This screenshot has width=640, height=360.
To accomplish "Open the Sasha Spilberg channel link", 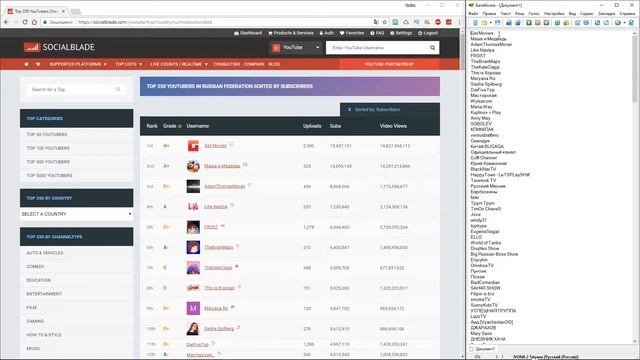I will [219, 329].
